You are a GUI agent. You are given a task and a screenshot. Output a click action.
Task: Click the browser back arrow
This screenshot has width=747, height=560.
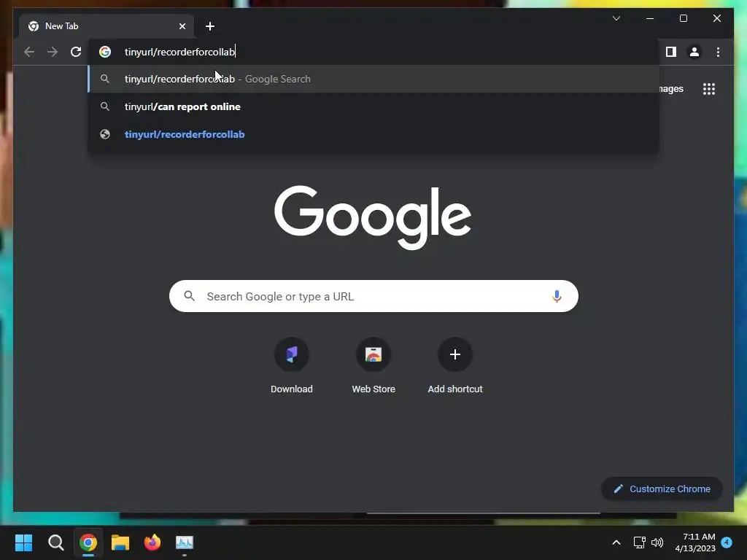coord(29,52)
